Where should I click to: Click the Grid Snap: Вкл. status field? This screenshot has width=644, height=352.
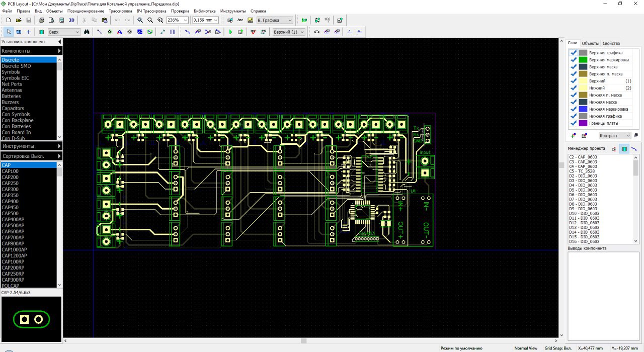click(x=557, y=348)
